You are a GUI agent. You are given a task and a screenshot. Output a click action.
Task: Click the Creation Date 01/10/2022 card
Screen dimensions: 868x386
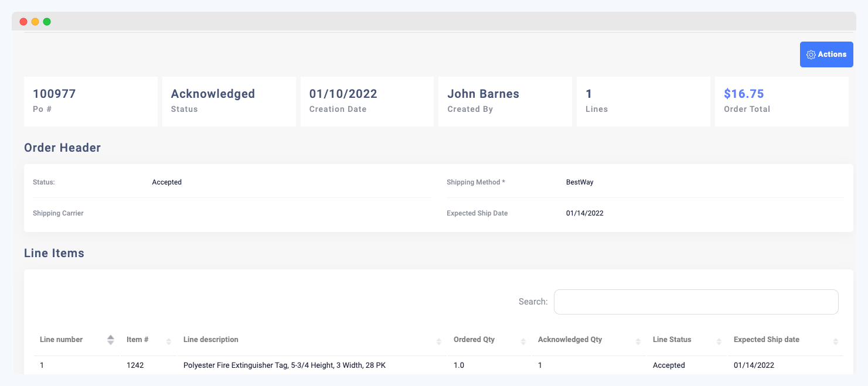point(367,101)
